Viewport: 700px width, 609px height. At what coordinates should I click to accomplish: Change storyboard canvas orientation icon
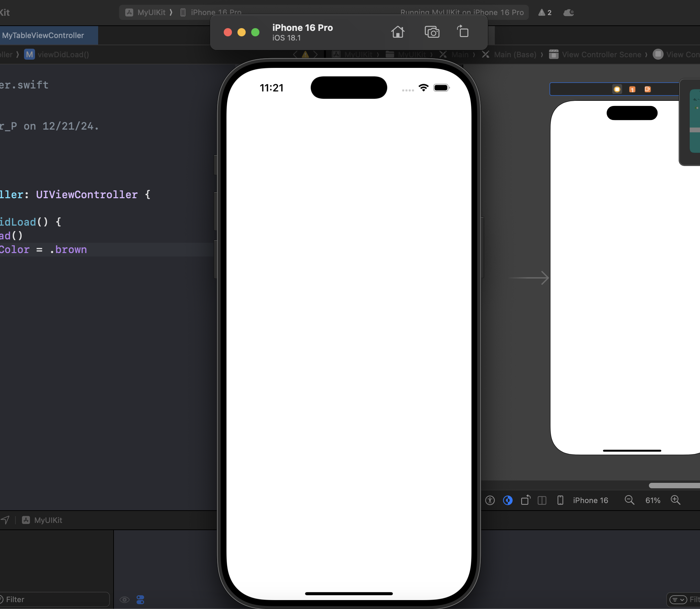[x=525, y=500]
